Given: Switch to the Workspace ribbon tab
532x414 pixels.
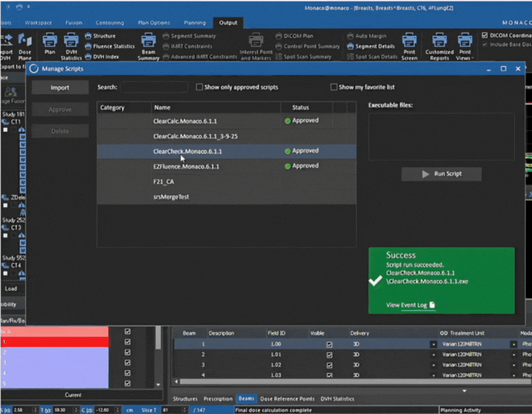Looking at the screenshot, I should [x=39, y=23].
